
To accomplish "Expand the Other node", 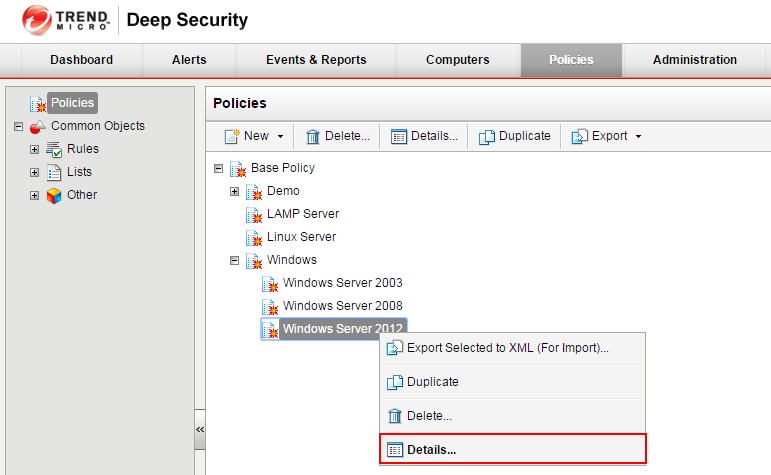I will 34,195.
